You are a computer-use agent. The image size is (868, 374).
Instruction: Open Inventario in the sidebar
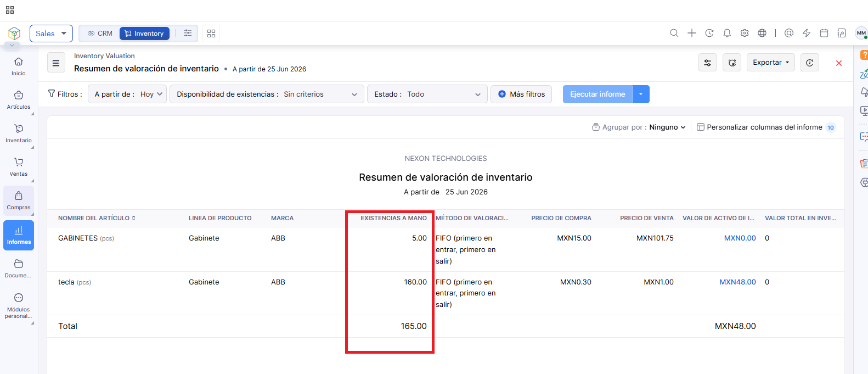coord(19,133)
